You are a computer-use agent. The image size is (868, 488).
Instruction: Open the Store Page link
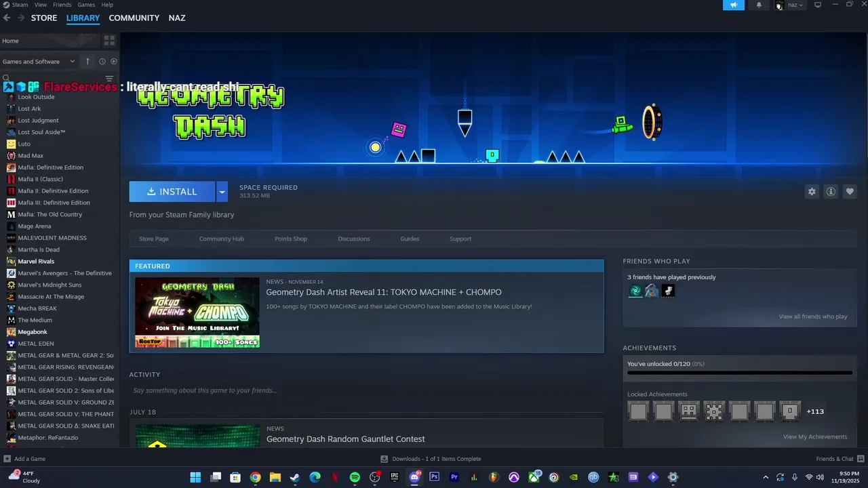point(154,239)
